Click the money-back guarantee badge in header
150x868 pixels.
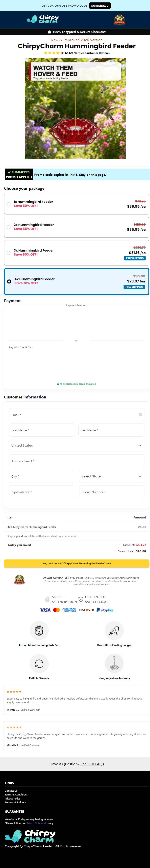click(119, 20)
